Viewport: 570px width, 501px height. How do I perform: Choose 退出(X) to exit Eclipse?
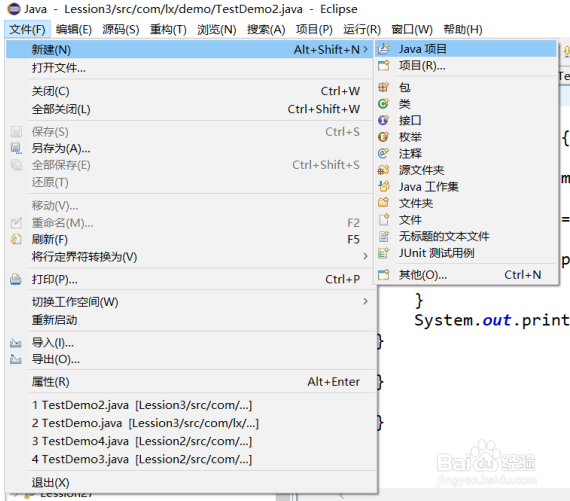[190, 482]
